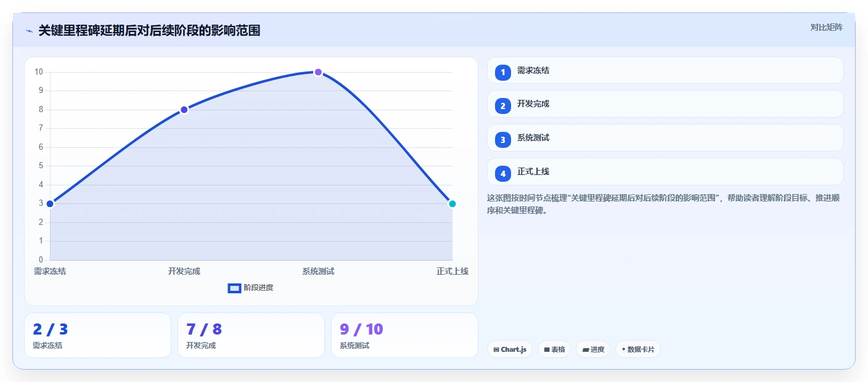
Task: Click the number 1 badge icon
Action: click(x=503, y=72)
